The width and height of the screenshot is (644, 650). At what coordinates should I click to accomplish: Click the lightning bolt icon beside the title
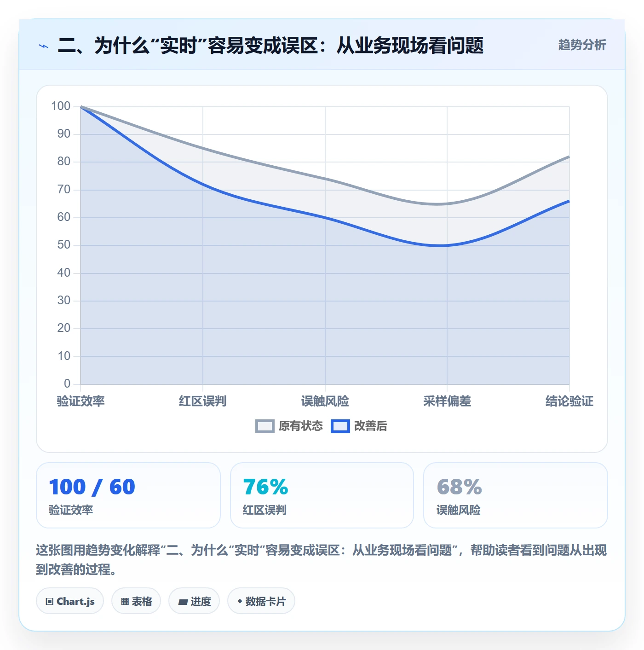44,46
